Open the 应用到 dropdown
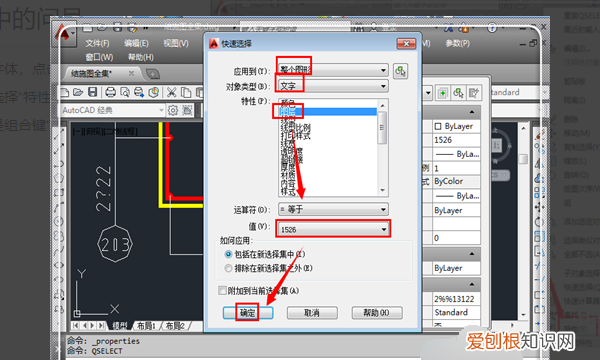The image size is (600, 360). tap(333, 70)
